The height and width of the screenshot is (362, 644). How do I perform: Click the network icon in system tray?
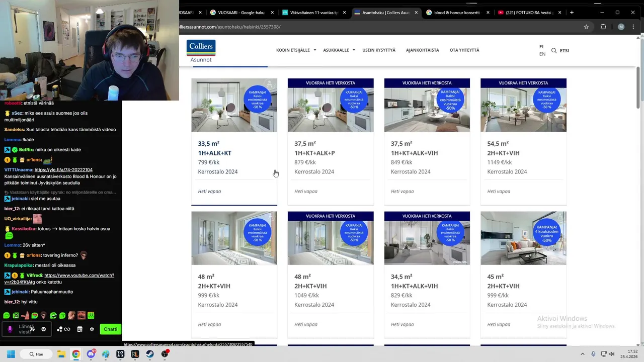coord(603,354)
